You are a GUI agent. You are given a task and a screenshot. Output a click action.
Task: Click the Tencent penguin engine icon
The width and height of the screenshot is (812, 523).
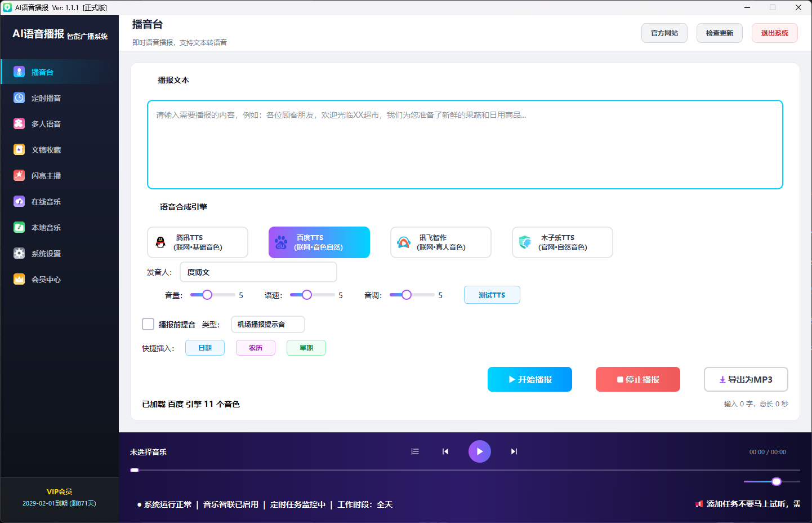pos(160,242)
